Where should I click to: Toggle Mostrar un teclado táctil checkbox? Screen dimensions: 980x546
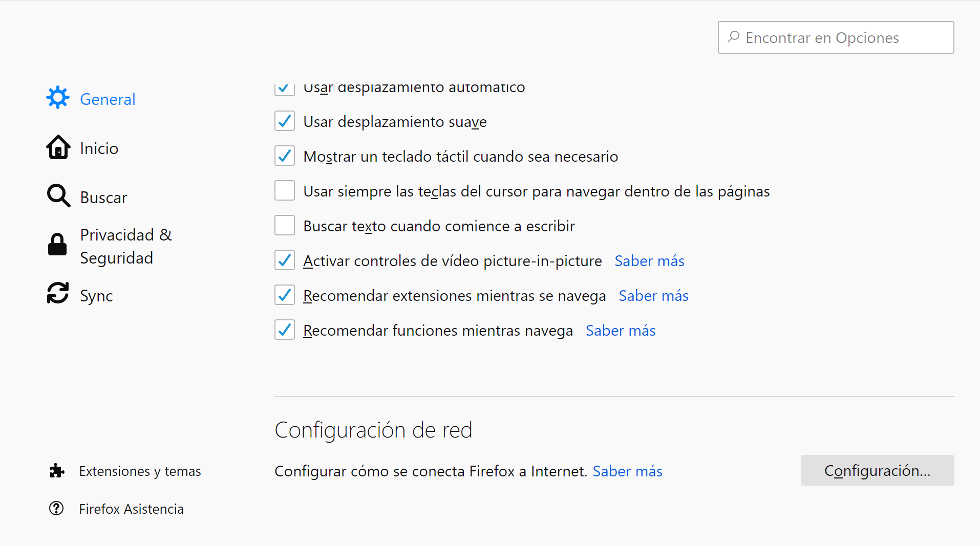tap(285, 156)
